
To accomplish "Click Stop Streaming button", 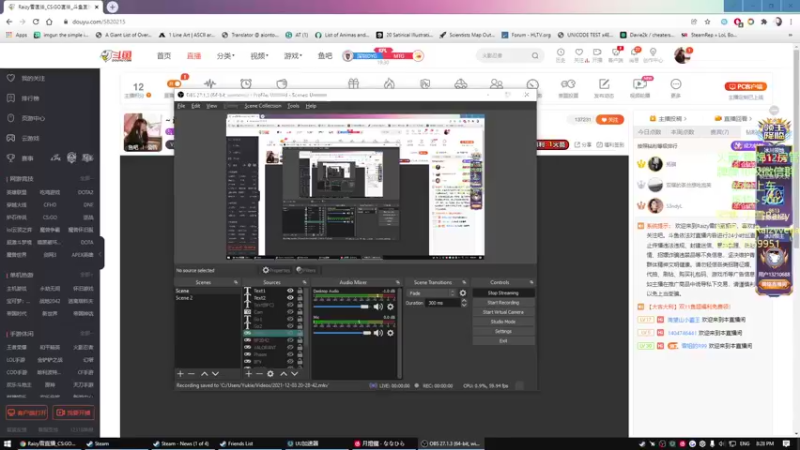I will click(503, 293).
